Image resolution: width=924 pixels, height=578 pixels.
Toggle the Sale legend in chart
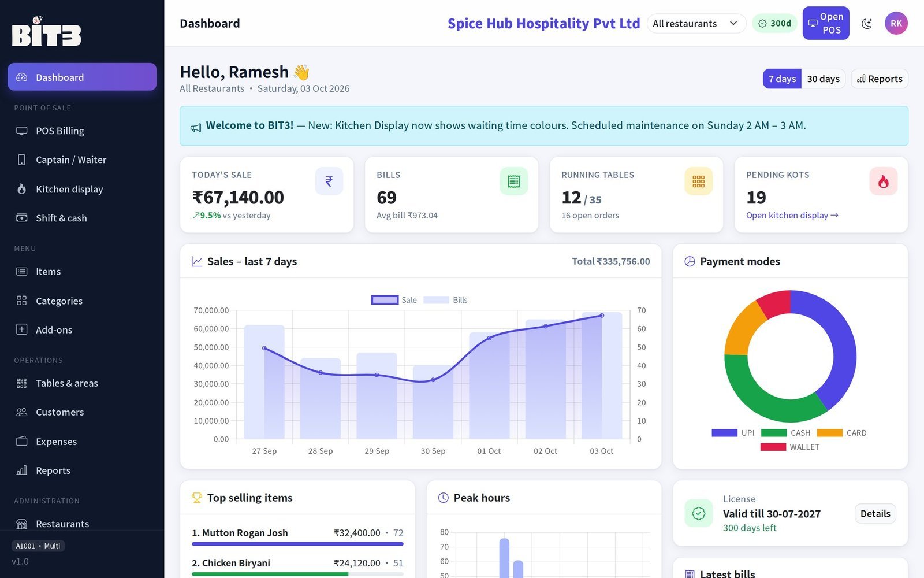tap(394, 299)
